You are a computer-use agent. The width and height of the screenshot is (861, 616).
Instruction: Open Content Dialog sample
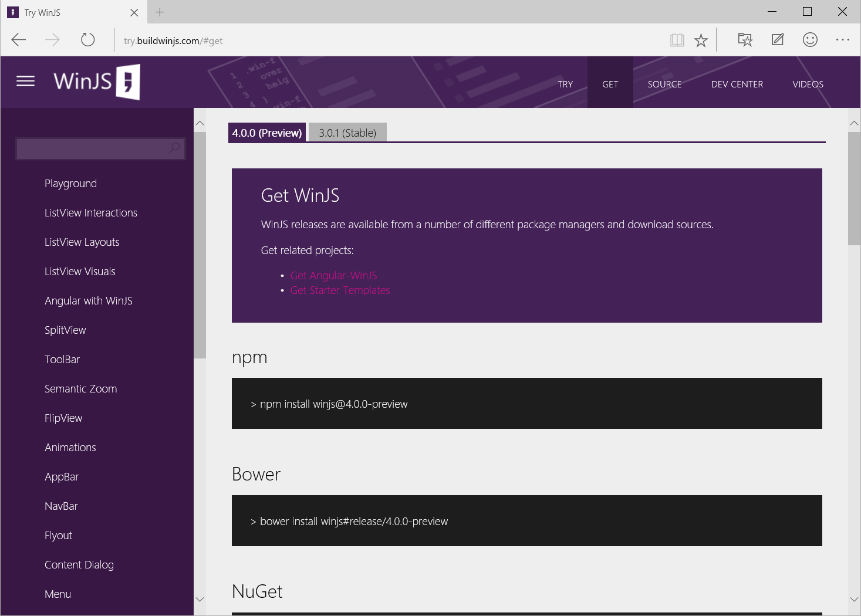(x=79, y=564)
